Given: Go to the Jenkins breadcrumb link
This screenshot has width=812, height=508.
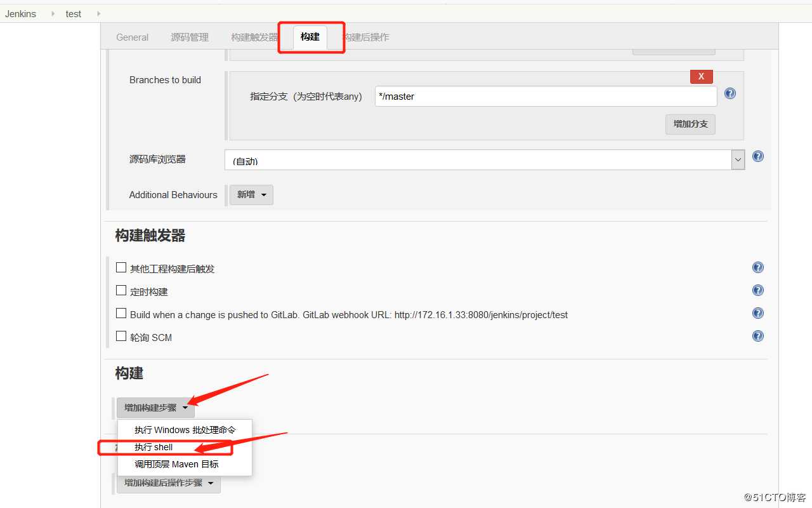Looking at the screenshot, I should (21, 13).
